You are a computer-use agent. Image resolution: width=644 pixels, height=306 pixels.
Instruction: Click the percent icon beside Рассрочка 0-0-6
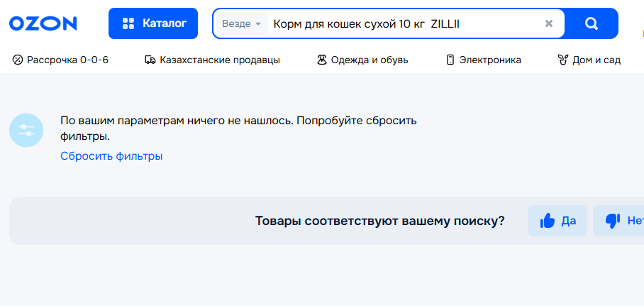[x=18, y=60]
